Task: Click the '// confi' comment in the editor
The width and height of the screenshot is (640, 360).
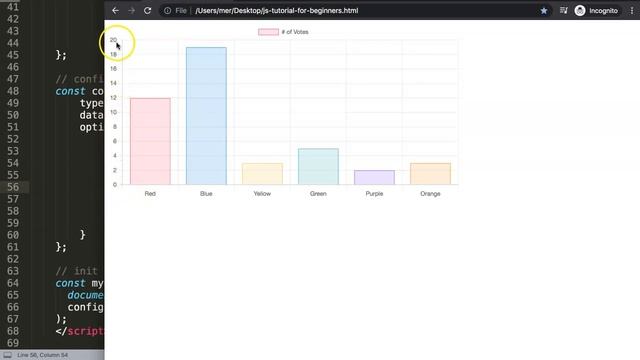Action: coord(79,79)
